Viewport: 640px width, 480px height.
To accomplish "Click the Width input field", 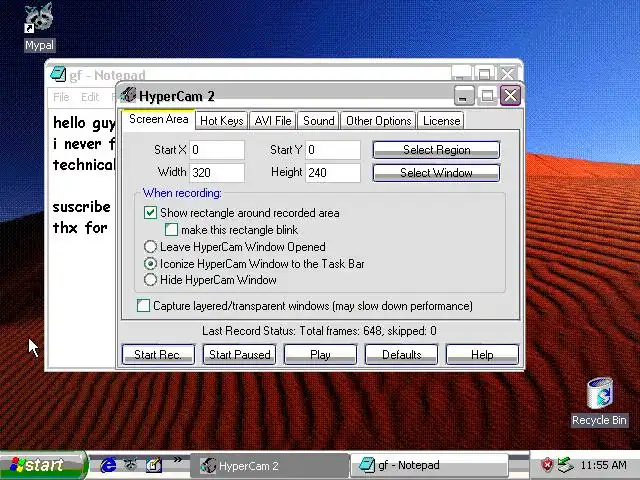I will click(x=217, y=173).
